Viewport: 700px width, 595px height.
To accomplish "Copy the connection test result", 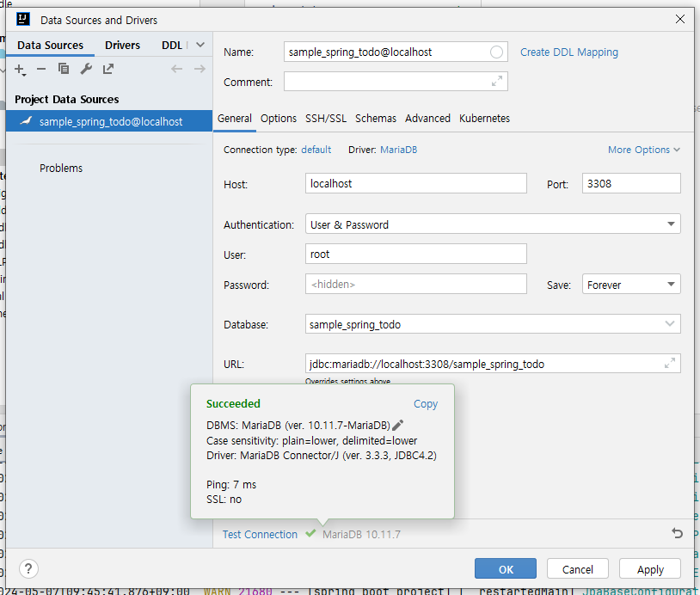I will (x=426, y=404).
